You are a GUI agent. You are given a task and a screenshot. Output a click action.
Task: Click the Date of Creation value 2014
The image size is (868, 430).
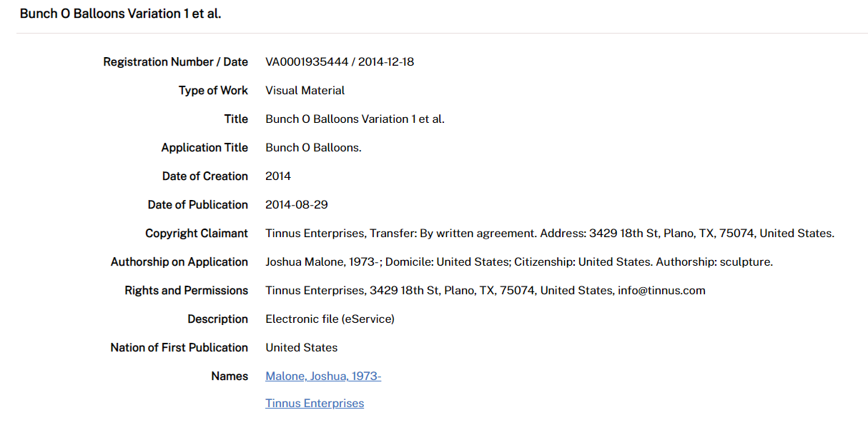[278, 176]
